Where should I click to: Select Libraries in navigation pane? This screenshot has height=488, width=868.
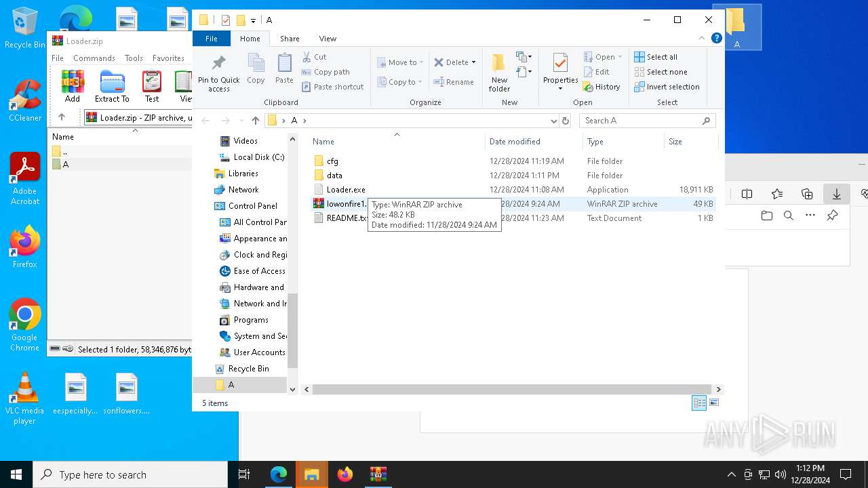(x=236, y=174)
